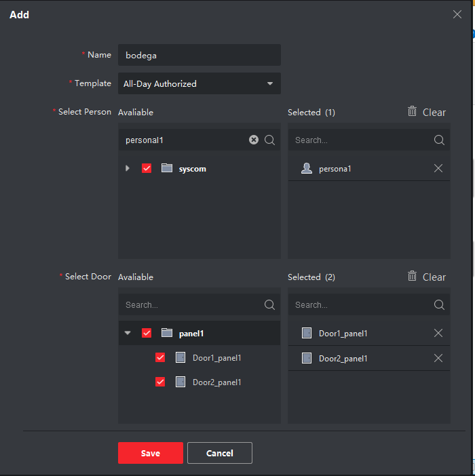Cancel adding the access group
Image resolution: width=475 pixels, height=476 pixels.
220,453
